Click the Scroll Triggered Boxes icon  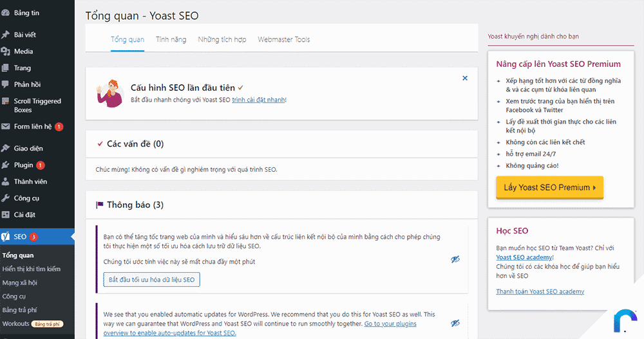[5, 101]
